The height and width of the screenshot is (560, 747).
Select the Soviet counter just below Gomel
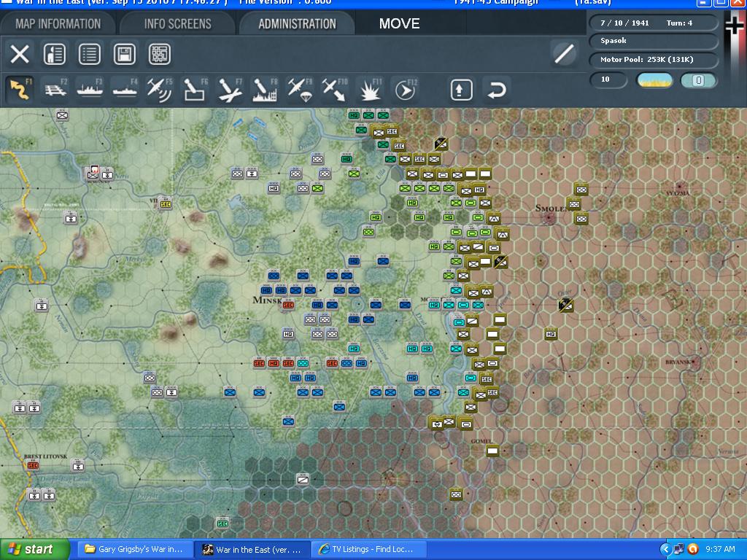click(492, 451)
